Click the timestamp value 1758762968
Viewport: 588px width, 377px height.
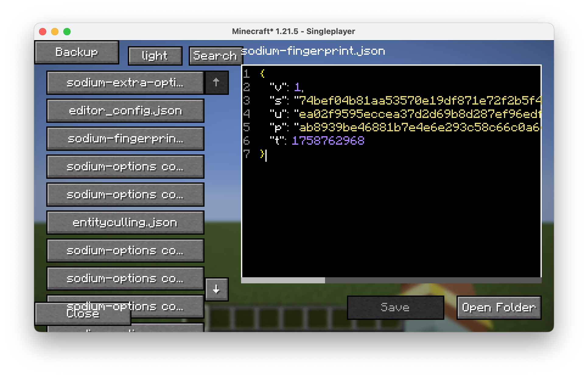point(328,140)
